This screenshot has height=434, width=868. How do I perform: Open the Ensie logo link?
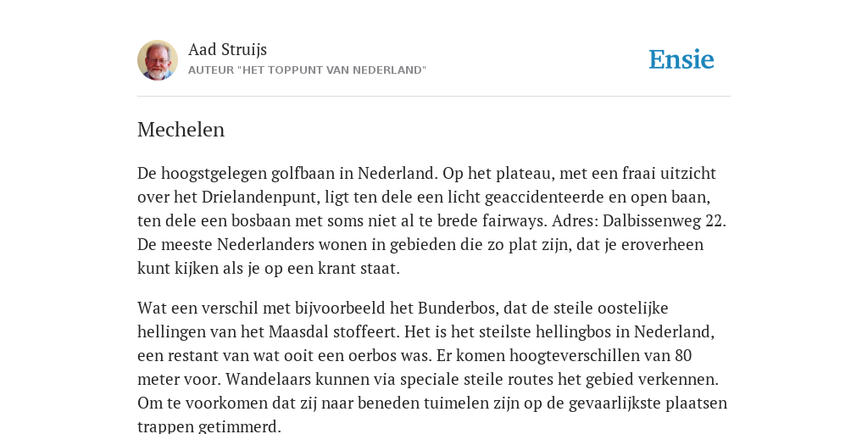coord(682,59)
